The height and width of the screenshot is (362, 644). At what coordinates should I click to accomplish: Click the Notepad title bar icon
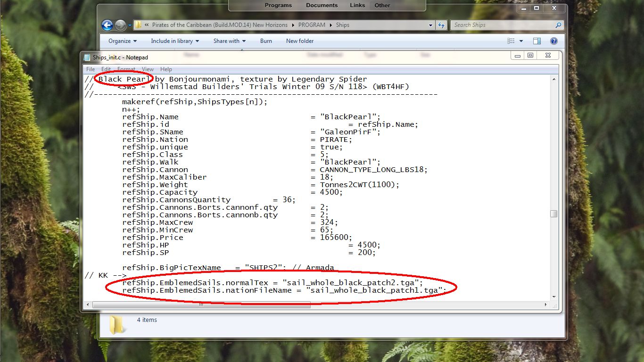click(87, 58)
